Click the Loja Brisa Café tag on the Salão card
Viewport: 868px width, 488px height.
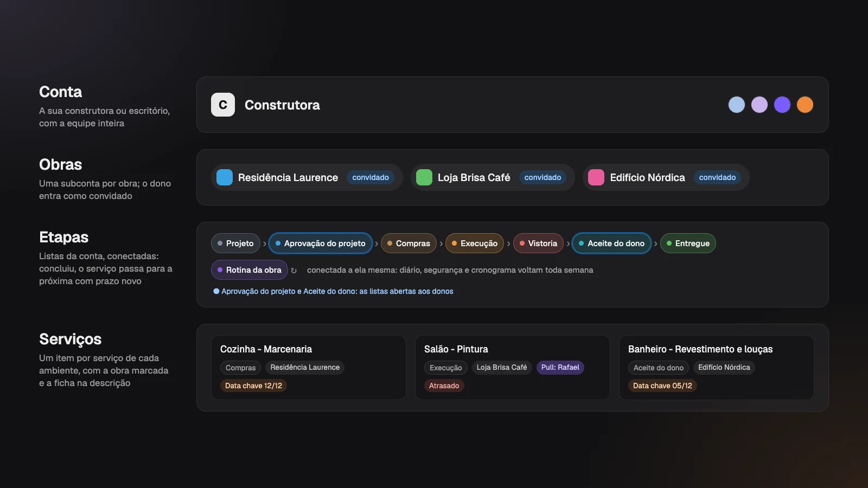coord(502,368)
